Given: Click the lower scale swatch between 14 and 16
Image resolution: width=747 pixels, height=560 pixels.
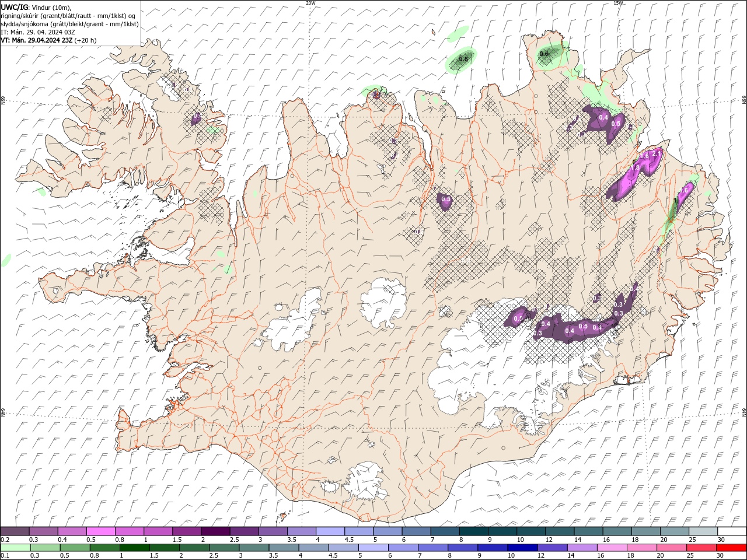Looking at the screenshot, I should (x=582, y=548).
